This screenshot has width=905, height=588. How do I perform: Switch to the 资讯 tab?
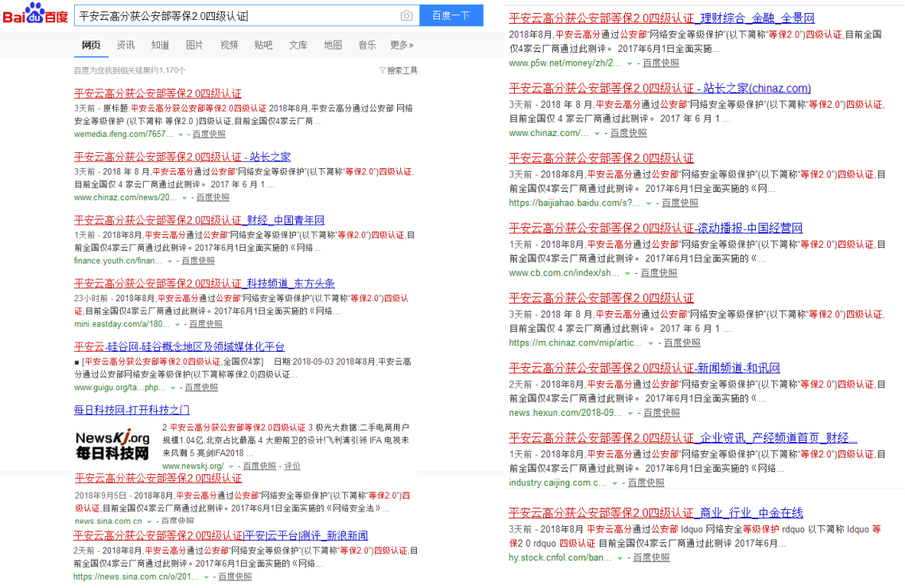(125, 45)
